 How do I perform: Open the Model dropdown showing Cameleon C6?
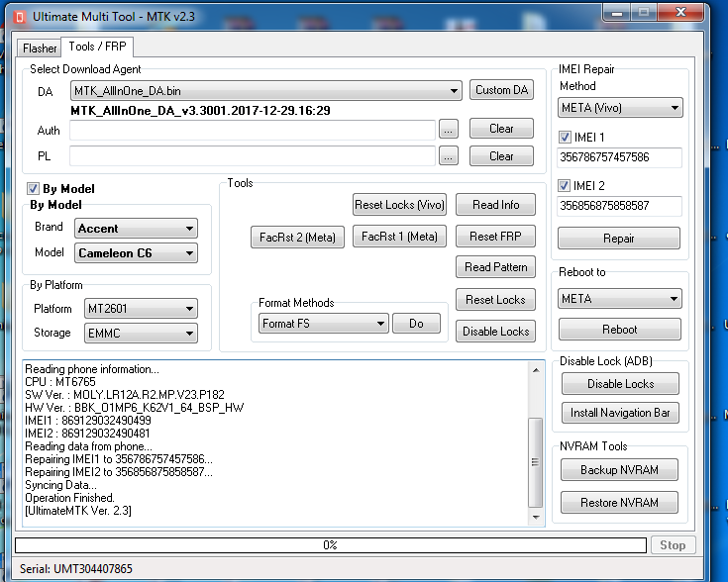136,253
